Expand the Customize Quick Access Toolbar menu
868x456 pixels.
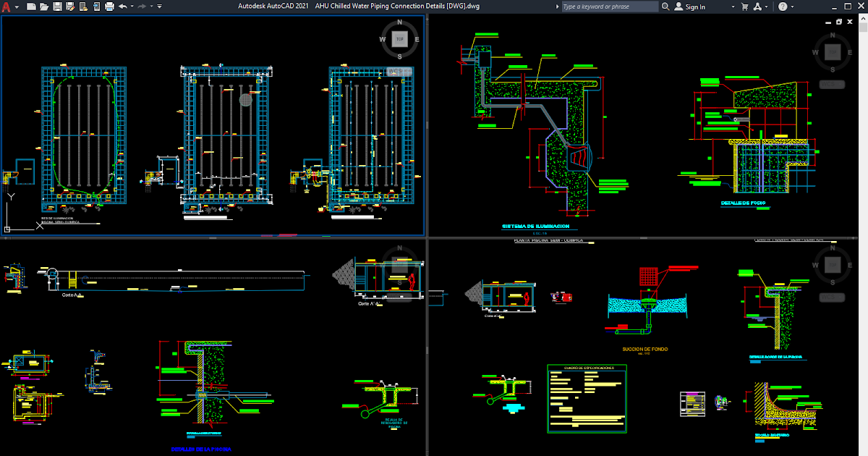(x=159, y=6)
